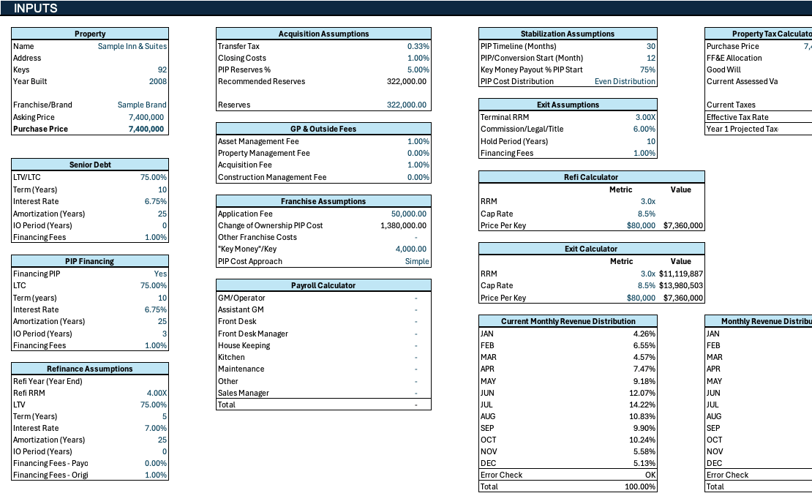Screen dimensions: 812x504
Task: Select the Exit Calculator RRM metric 3.0x
Action: (648, 274)
